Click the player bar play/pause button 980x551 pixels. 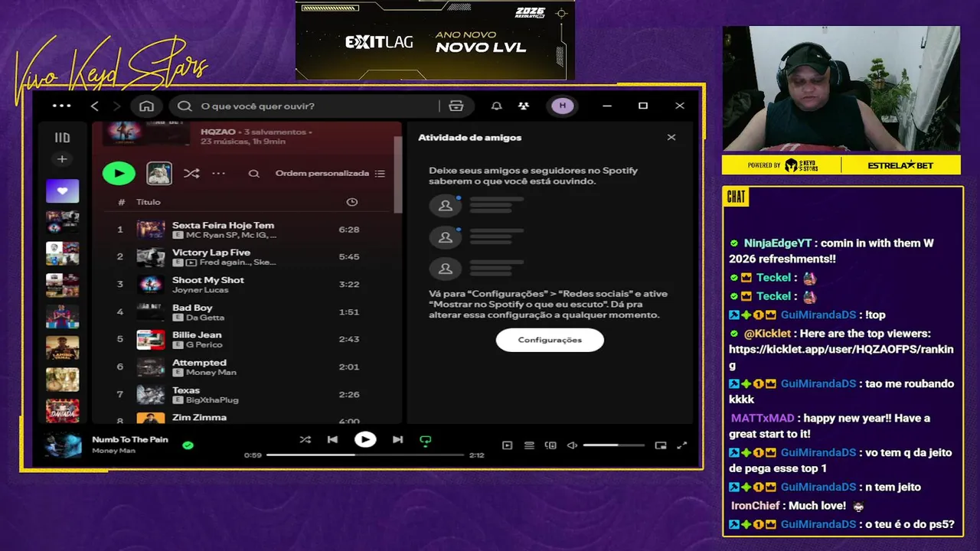tap(365, 439)
